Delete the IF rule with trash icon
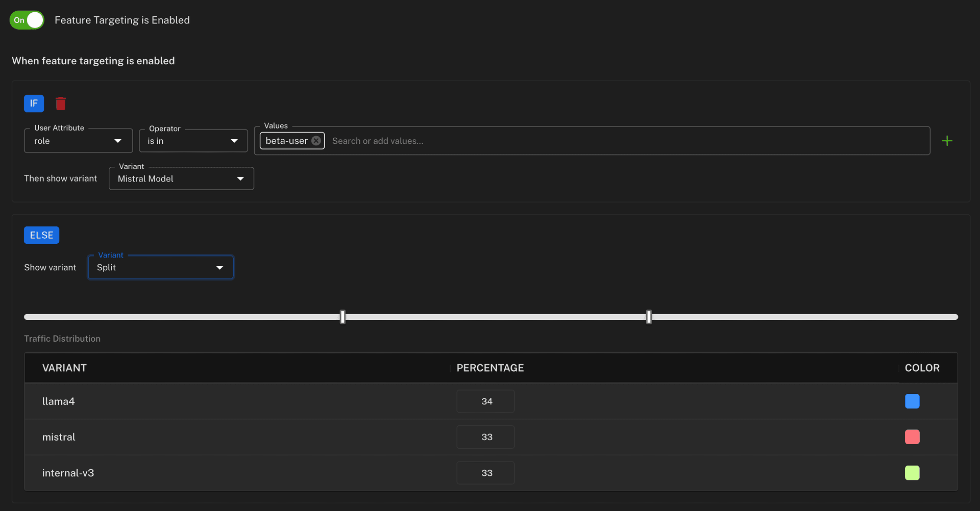The width and height of the screenshot is (980, 511). 61,104
